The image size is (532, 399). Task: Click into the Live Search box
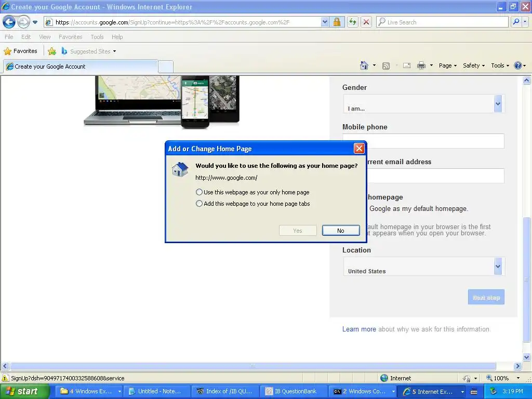pyautogui.click(x=442, y=22)
